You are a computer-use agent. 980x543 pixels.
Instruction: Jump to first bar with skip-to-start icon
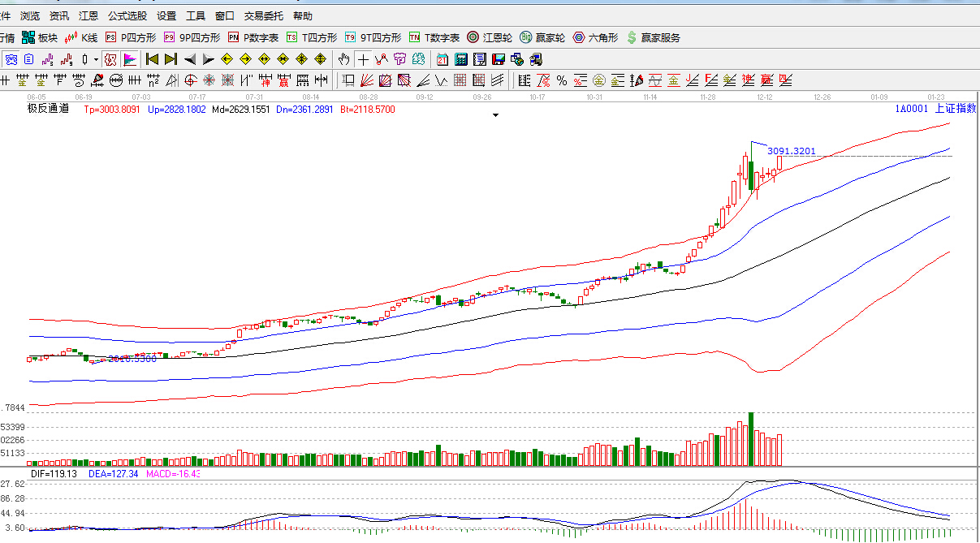tap(152, 59)
